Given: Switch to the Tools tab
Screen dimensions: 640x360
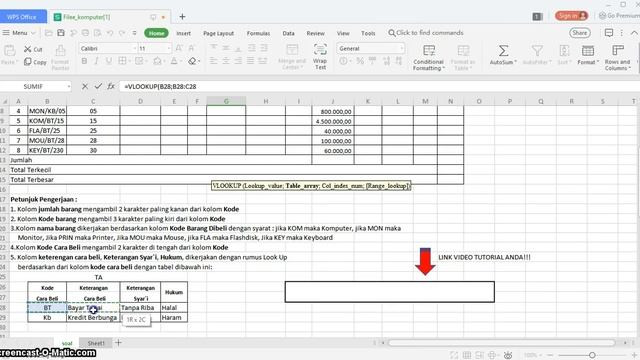Looking at the screenshot, I should pyautogui.click(x=368, y=33).
